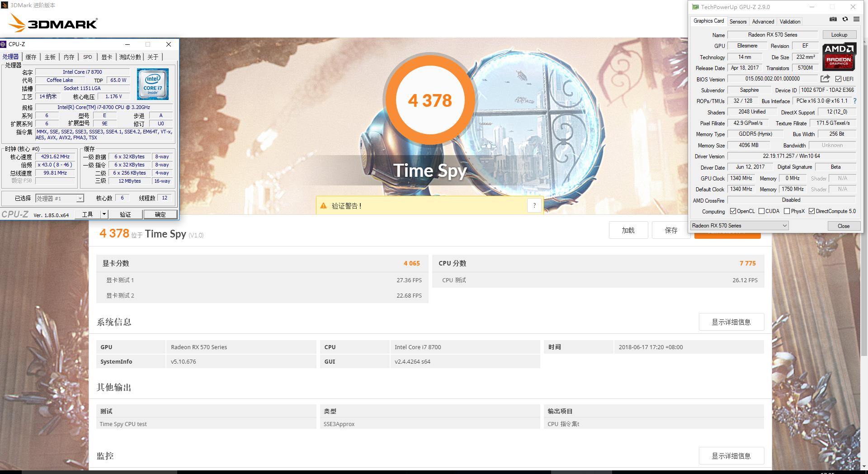Toggle the OpenCL checkbox in GPU-Z
Viewport: 868px width, 474px height.
point(733,211)
